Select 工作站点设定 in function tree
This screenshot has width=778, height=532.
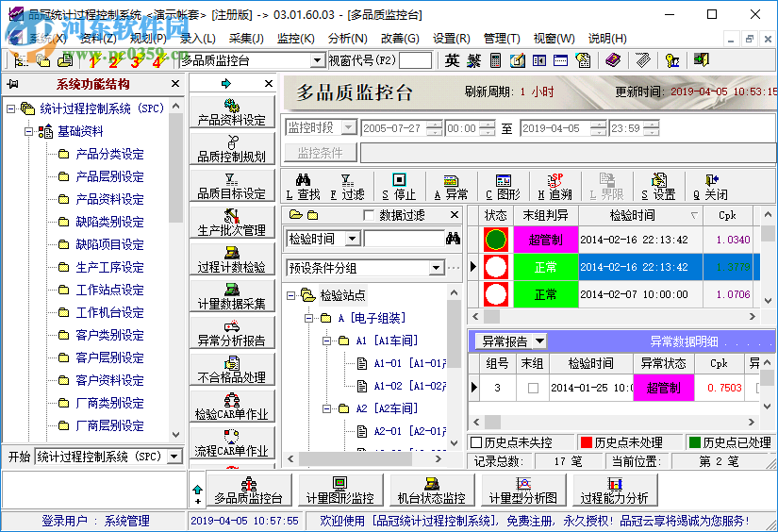tap(109, 290)
